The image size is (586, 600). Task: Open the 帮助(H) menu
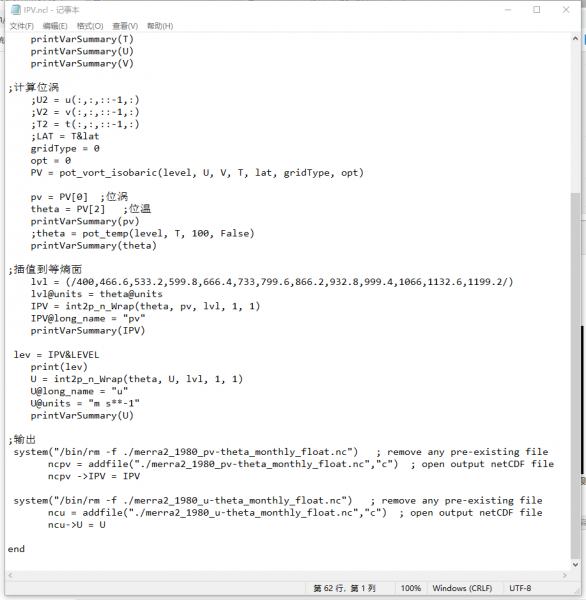click(160, 26)
